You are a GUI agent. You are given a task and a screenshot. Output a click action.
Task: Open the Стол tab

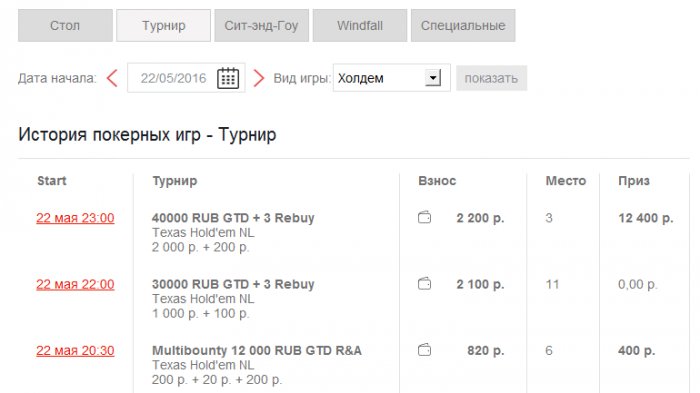(x=65, y=25)
